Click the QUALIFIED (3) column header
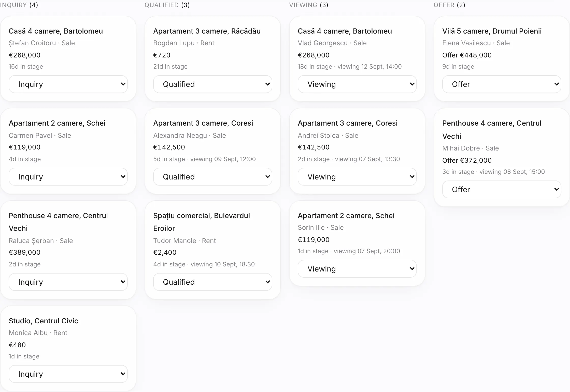570x392 pixels. (x=167, y=5)
